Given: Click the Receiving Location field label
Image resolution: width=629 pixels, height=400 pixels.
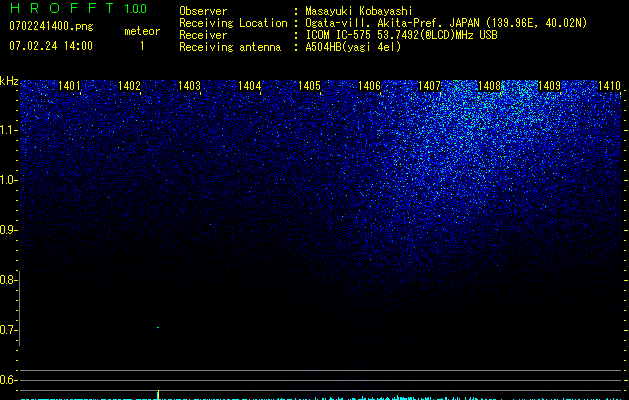Looking at the screenshot, I should point(233,23).
